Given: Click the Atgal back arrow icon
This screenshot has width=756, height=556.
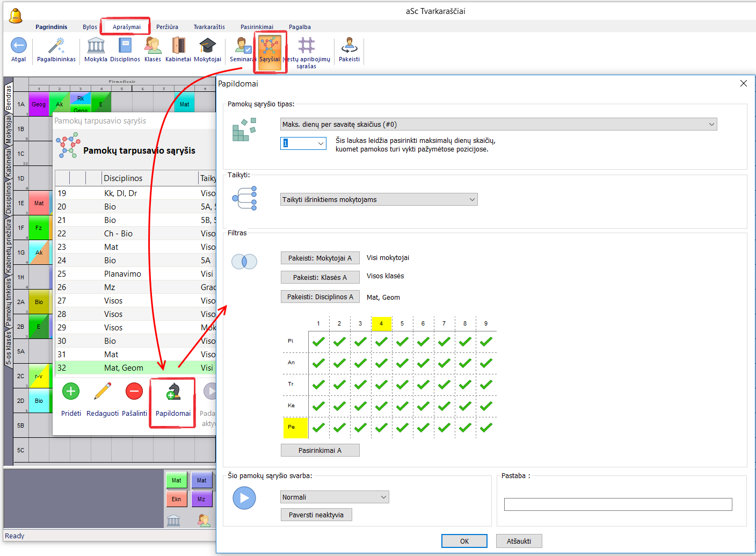Looking at the screenshot, I should pos(19,46).
